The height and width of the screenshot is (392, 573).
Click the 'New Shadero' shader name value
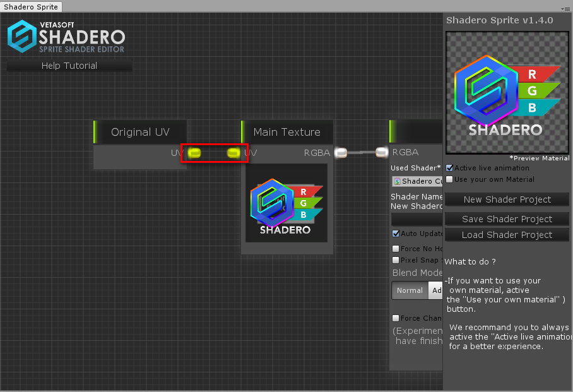(x=416, y=206)
